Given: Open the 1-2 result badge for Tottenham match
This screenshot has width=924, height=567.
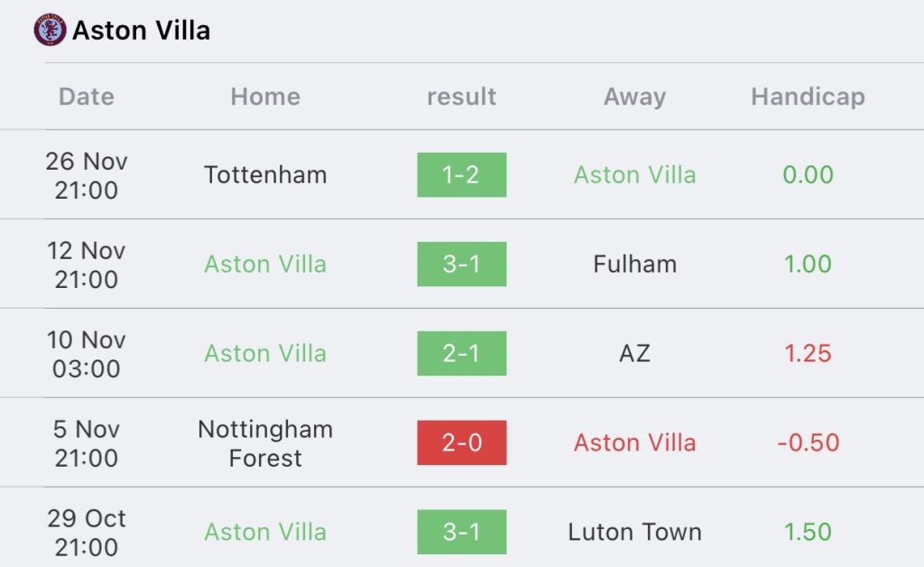Looking at the screenshot, I should [461, 175].
